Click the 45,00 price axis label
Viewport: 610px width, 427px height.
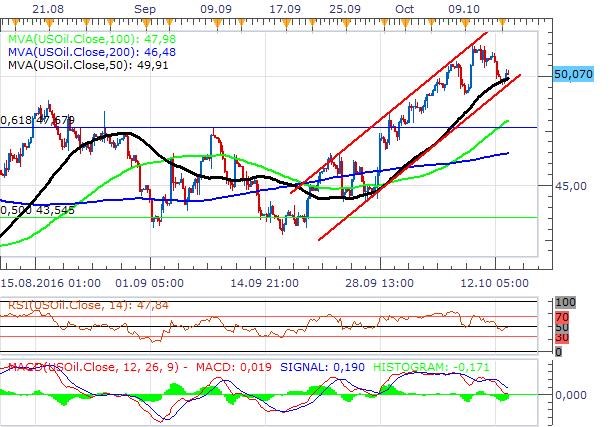point(573,186)
